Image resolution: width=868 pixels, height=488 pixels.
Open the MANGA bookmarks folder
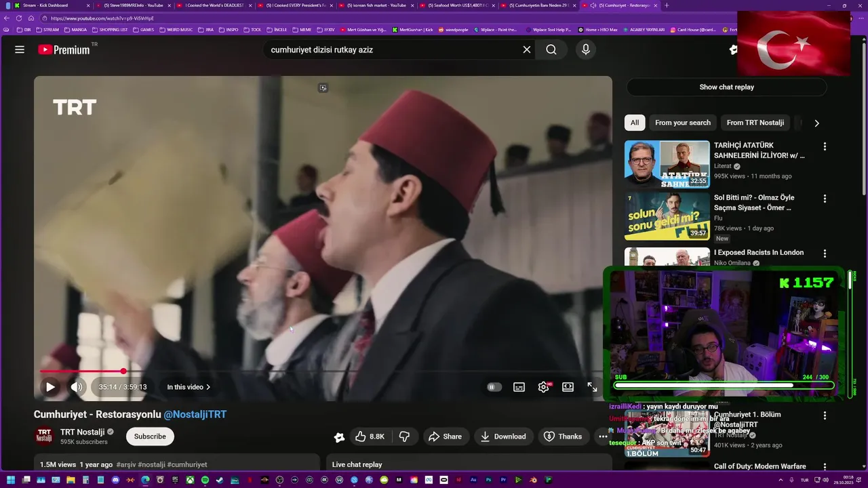[x=75, y=30]
